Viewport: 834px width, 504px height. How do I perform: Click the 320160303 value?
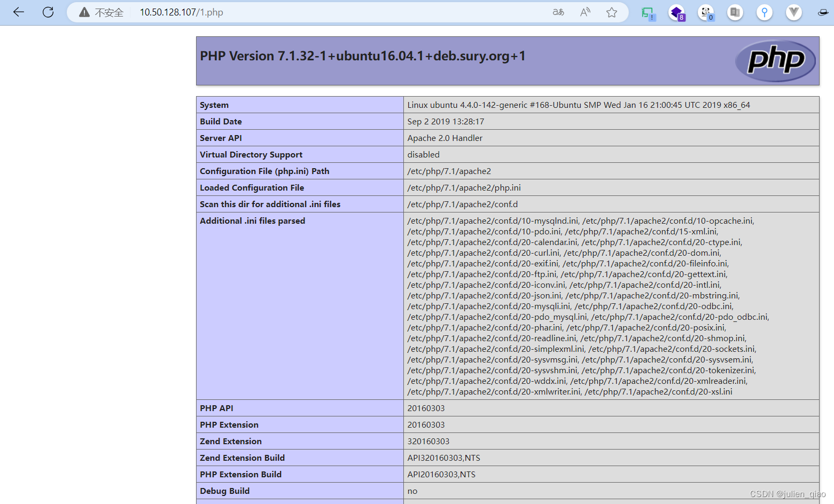428,442
